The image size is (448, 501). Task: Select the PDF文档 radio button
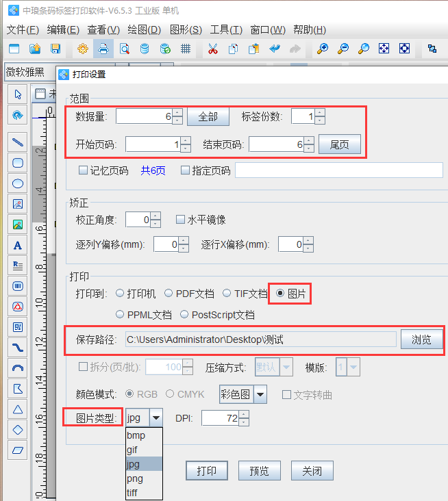(x=169, y=294)
